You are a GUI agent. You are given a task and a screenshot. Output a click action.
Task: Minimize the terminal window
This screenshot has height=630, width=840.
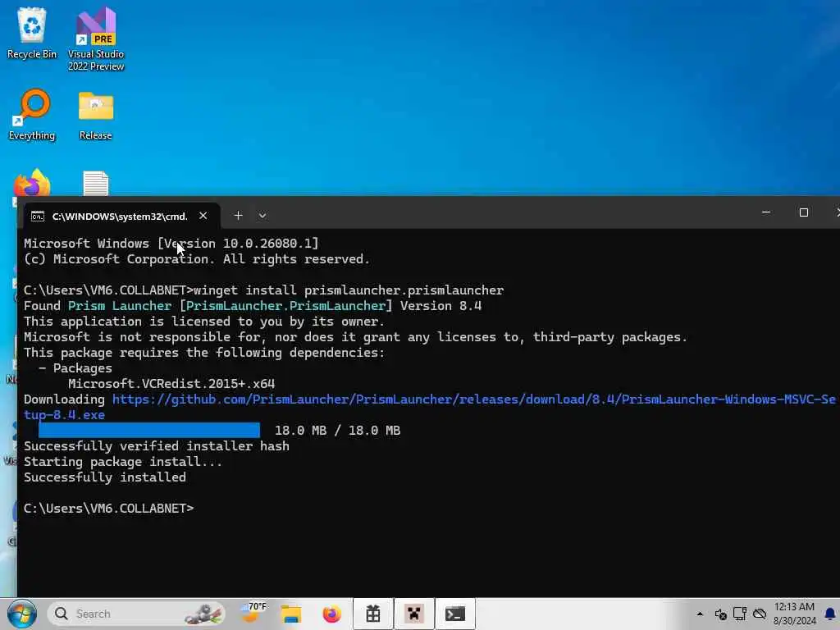(766, 212)
